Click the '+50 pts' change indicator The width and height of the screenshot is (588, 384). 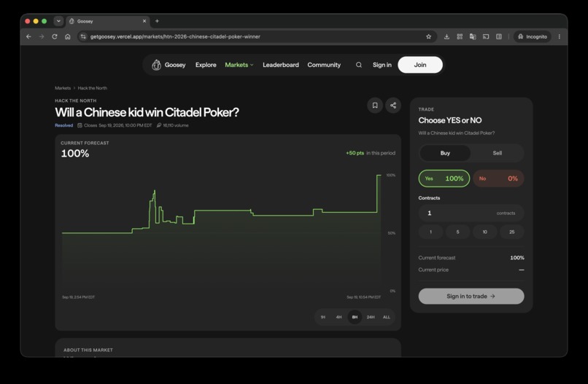click(x=355, y=153)
